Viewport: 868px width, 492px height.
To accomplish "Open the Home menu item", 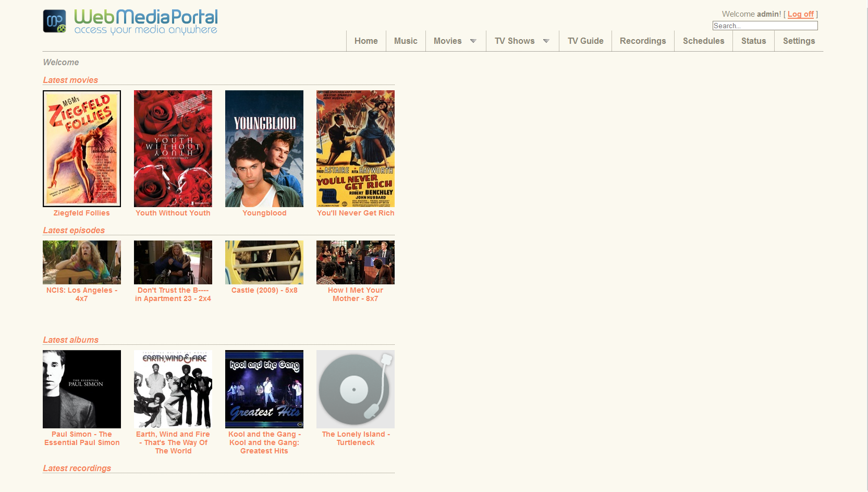I will 366,41.
